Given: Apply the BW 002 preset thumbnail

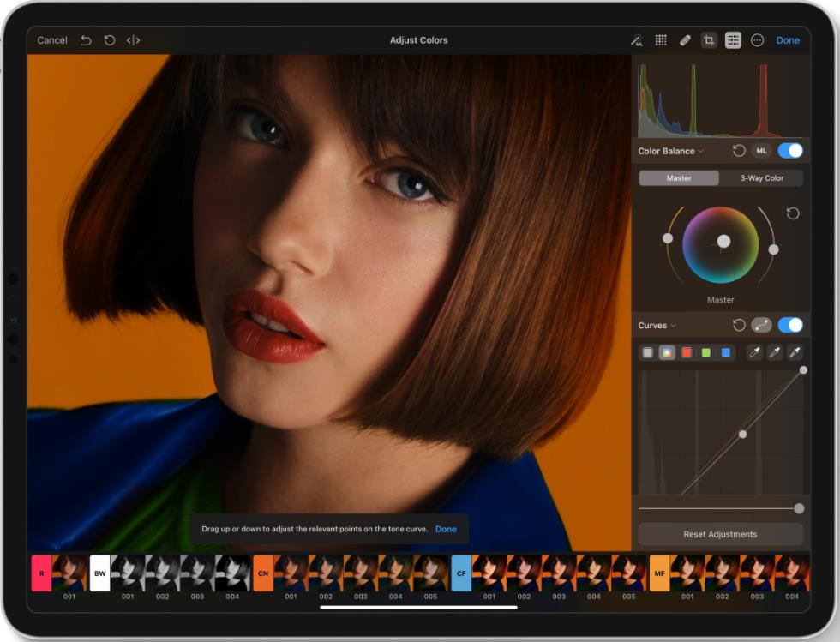Looking at the screenshot, I should tap(163, 573).
